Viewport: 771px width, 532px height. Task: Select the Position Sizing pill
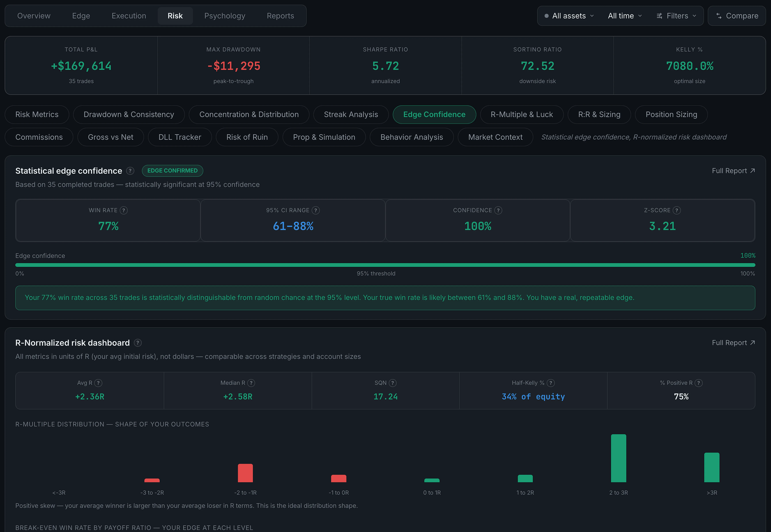[671, 114]
